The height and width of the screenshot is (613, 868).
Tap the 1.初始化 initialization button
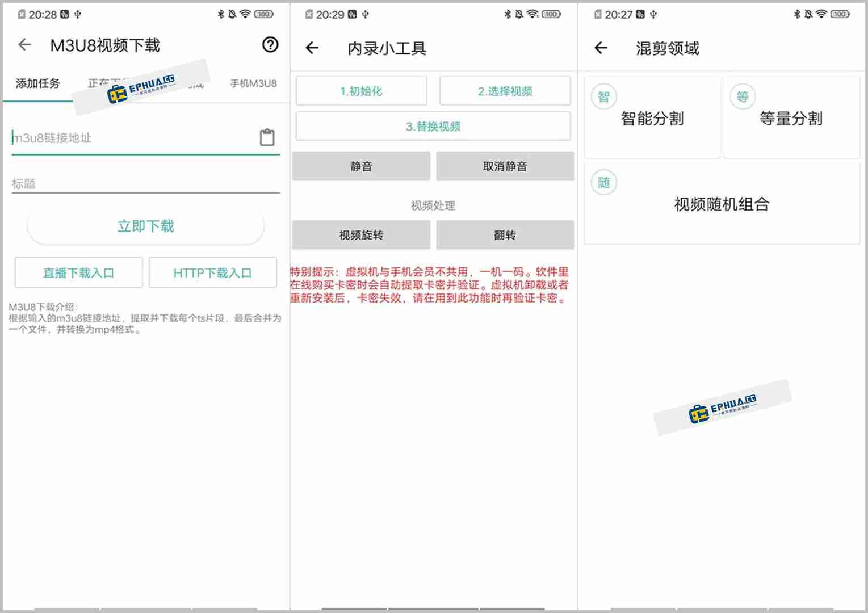[361, 90]
